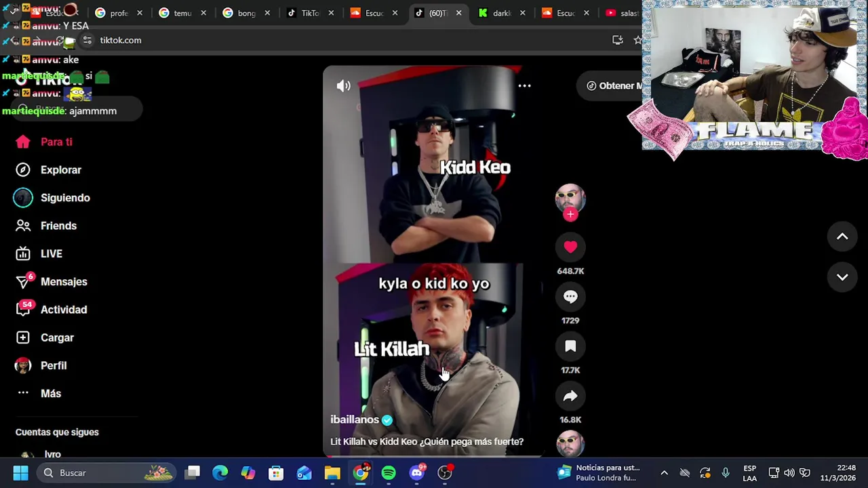Save the video with the bookmark icon
This screenshot has width=868, height=488.
pyautogui.click(x=570, y=346)
